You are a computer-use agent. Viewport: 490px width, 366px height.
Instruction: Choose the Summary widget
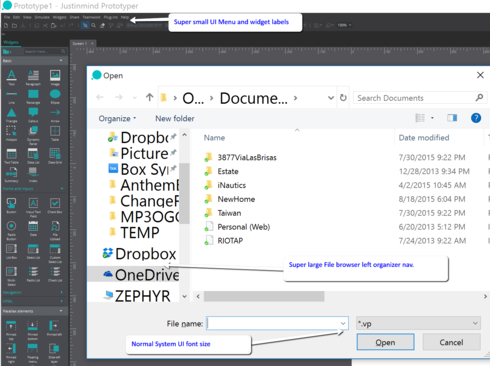point(12,175)
